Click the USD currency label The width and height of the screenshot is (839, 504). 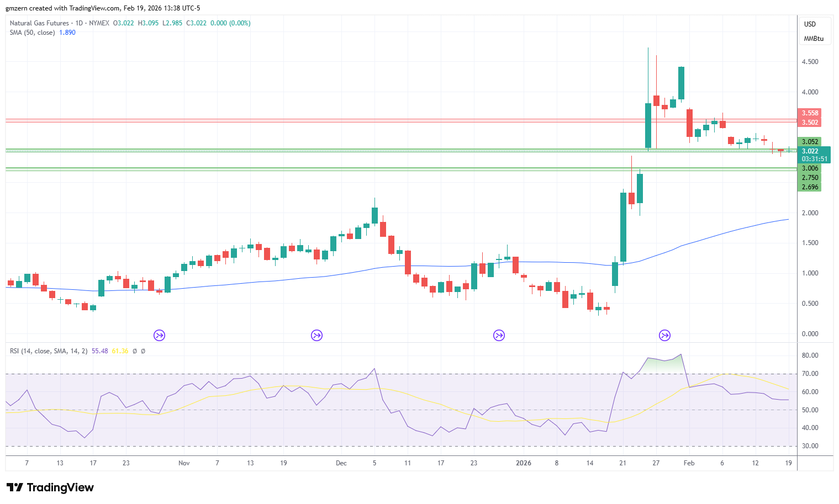click(x=810, y=24)
